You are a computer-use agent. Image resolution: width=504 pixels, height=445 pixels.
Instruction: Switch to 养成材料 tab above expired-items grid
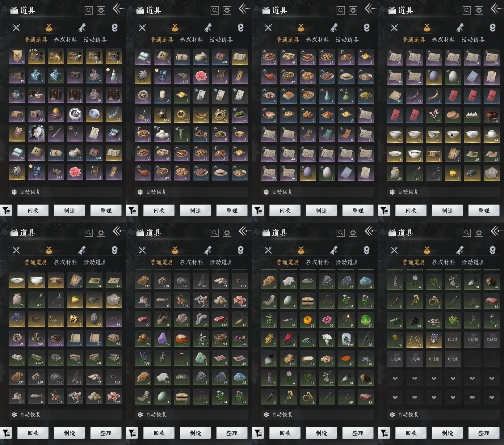coord(443,262)
